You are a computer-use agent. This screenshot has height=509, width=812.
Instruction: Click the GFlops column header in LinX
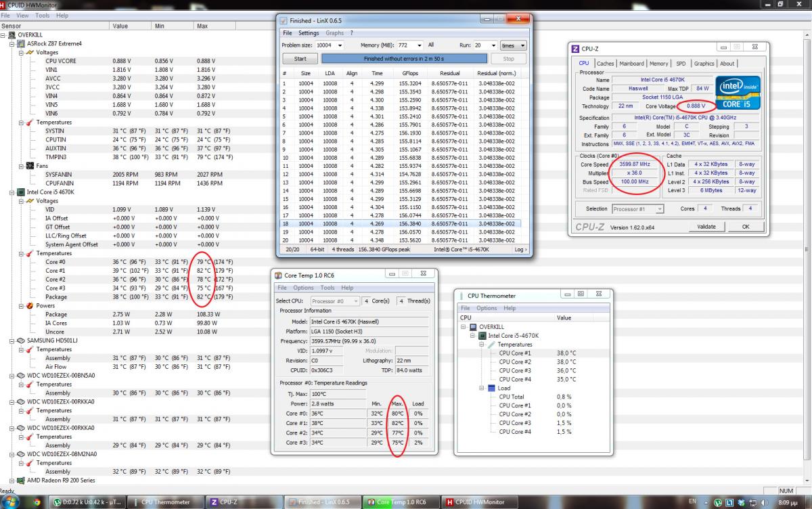(410, 73)
